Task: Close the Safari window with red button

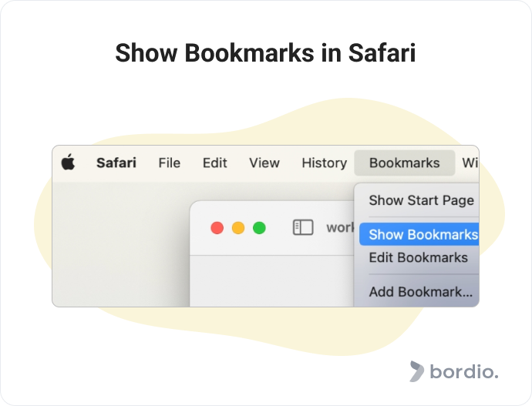Action: [217, 228]
